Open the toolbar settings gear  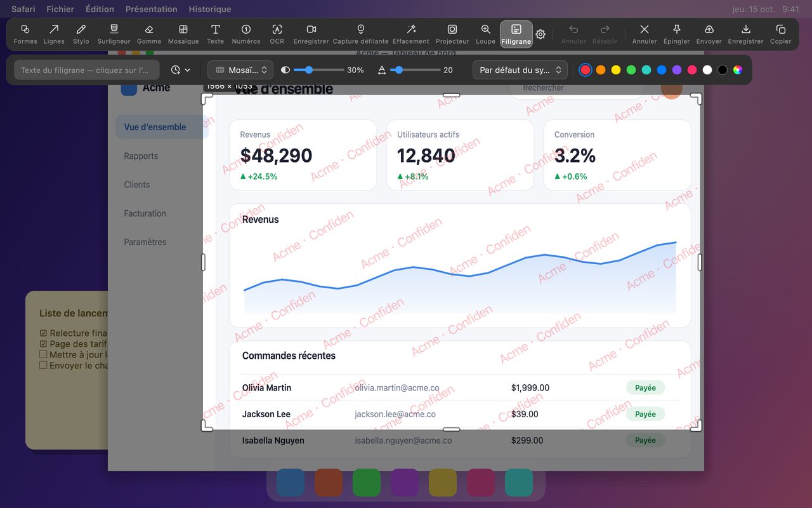[x=540, y=34]
